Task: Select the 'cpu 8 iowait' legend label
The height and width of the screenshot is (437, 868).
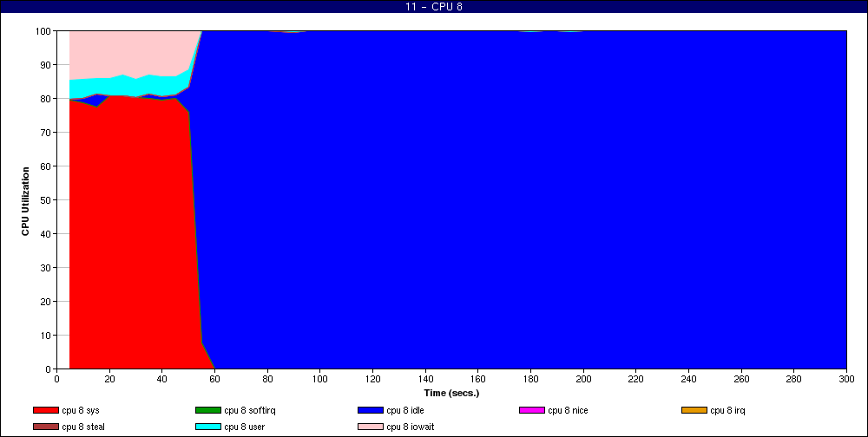Action: [411, 427]
